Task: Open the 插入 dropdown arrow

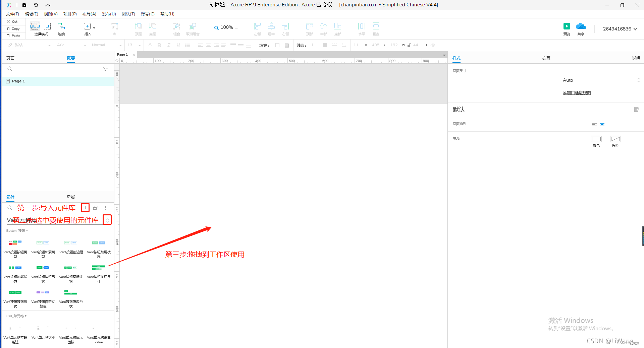Action: tap(94, 28)
